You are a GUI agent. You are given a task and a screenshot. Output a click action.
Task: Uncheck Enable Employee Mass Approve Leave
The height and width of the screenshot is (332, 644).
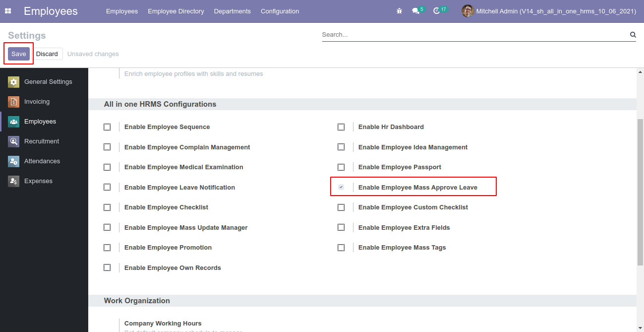click(341, 187)
